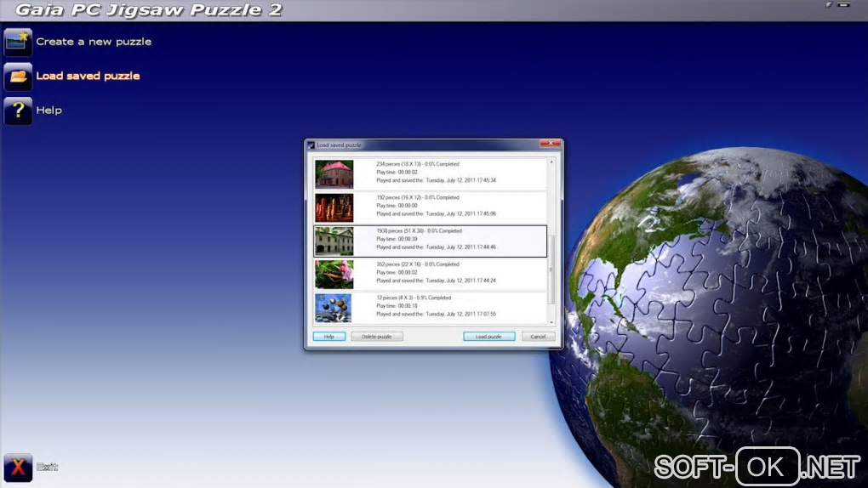Viewport: 868px width, 488px height.
Task: Select the 234 pieces (18 X 13) entry
Action: point(430,174)
